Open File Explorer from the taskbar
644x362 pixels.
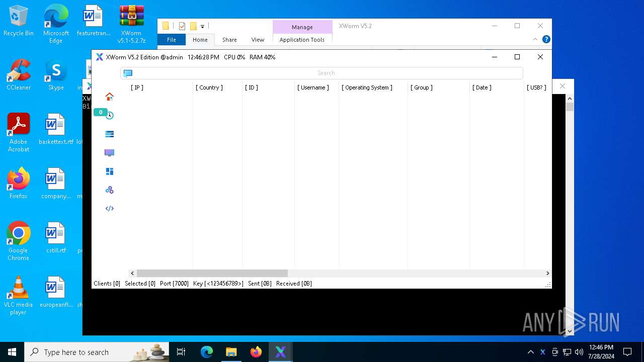(x=231, y=352)
